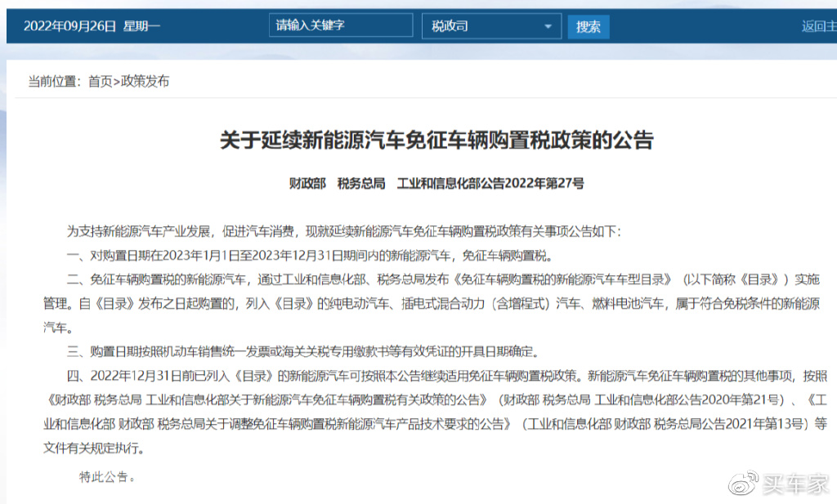Open the 税政司 department dropdown
837x504 pixels.
click(491, 26)
